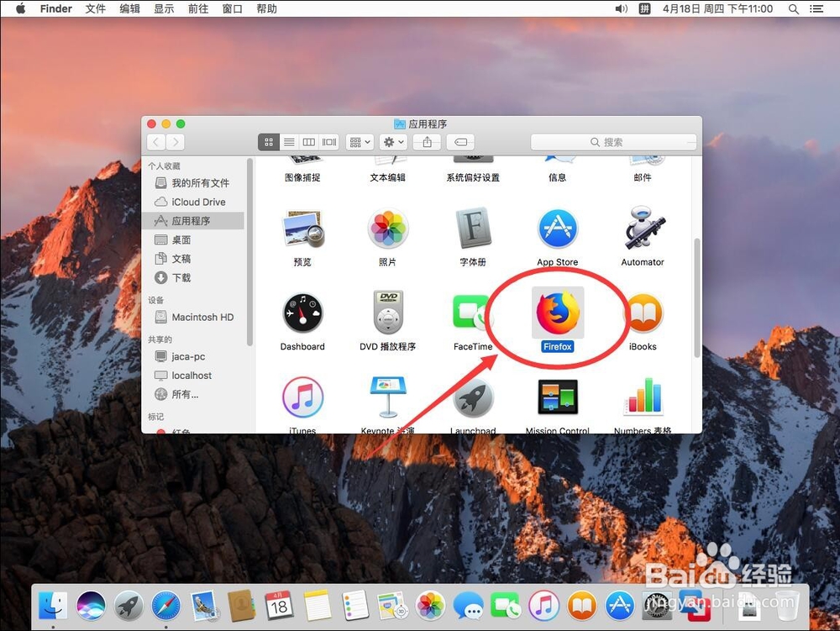840x631 pixels.
Task: Click the Finder icon in Dock
Action: pos(53,606)
